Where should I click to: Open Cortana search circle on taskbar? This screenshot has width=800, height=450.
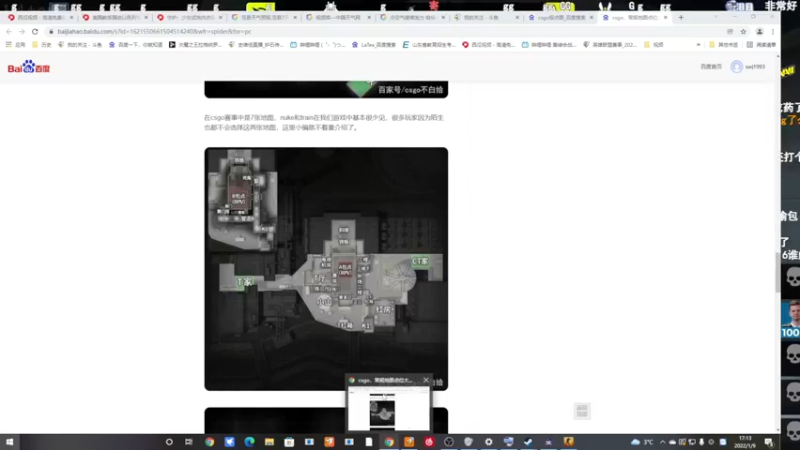pos(169,442)
